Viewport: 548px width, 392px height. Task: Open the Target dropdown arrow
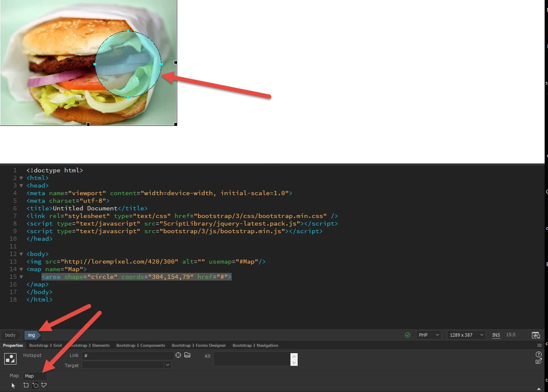[x=167, y=365]
